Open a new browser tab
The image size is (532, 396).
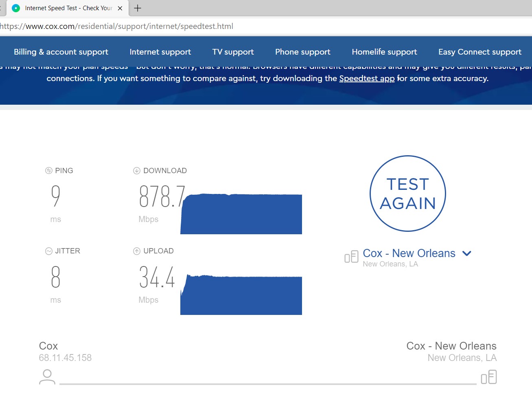click(x=138, y=8)
